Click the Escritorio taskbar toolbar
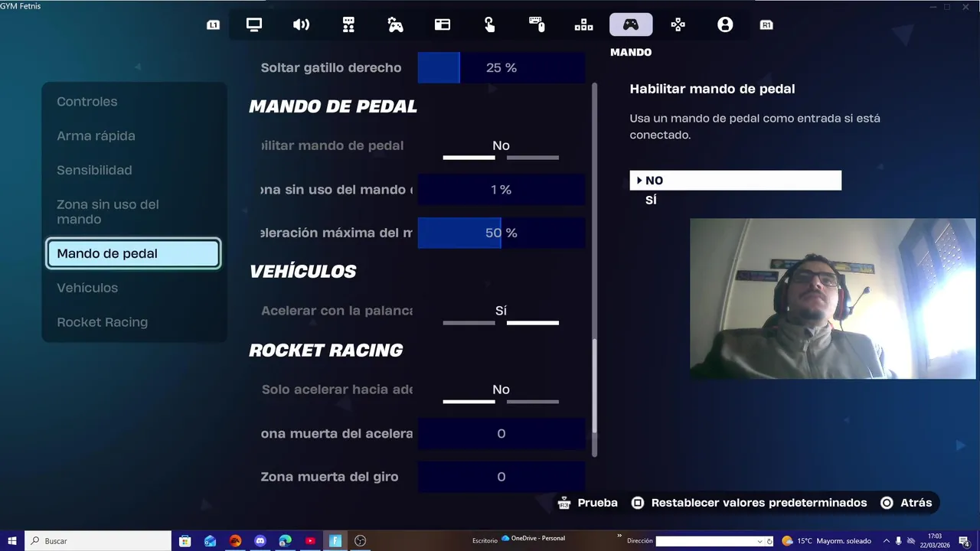The height and width of the screenshot is (551, 980). pyautogui.click(x=485, y=541)
